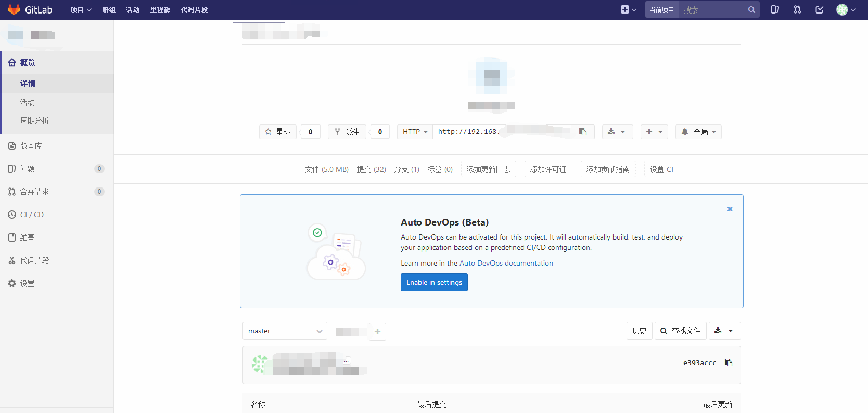Screen dimensions: 868x413
Task: Click the GitLab fox logo
Action: [14, 9]
